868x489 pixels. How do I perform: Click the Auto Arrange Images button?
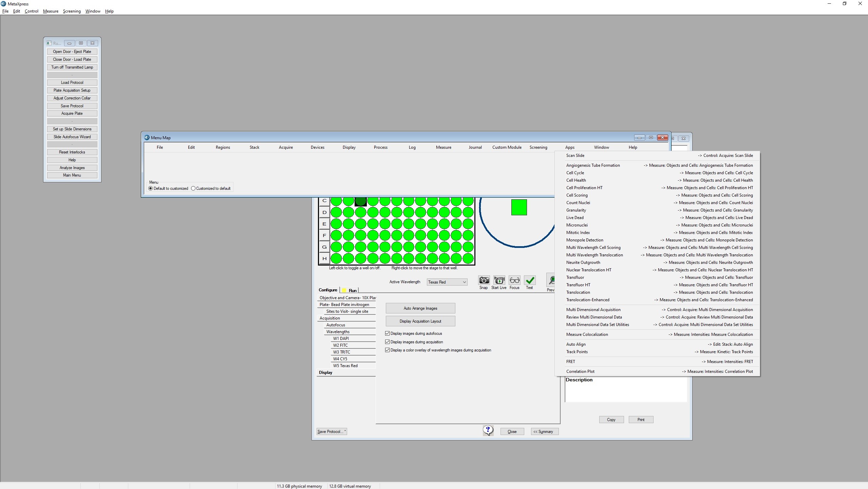coord(420,308)
